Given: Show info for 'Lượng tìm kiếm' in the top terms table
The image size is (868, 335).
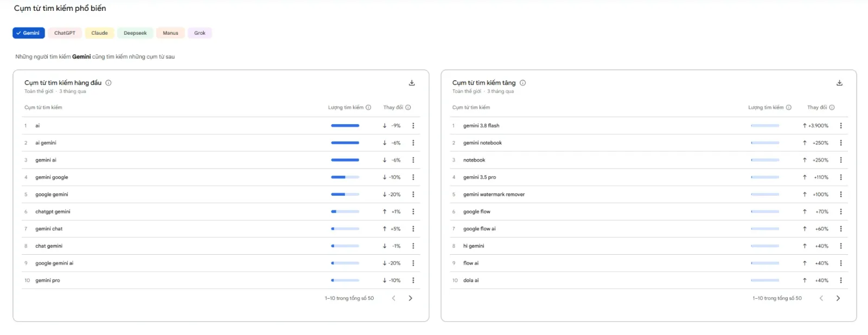Looking at the screenshot, I should [368, 107].
